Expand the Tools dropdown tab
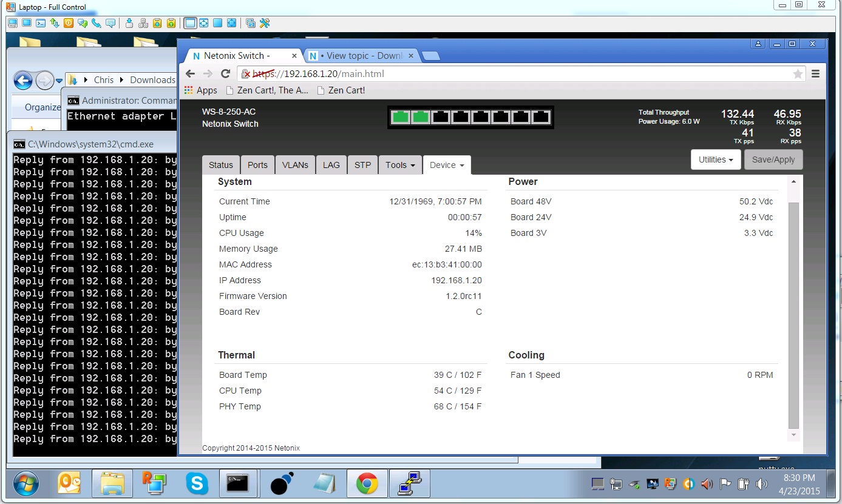 [x=400, y=165]
